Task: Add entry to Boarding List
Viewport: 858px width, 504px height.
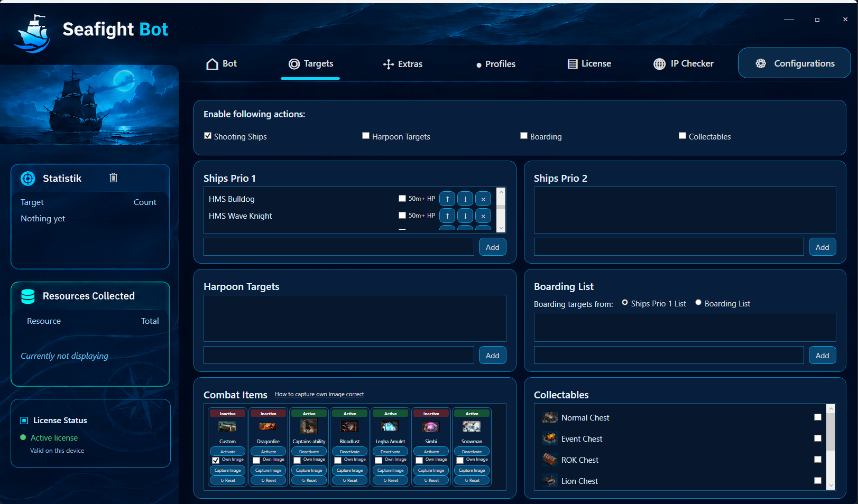Action: 823,356
